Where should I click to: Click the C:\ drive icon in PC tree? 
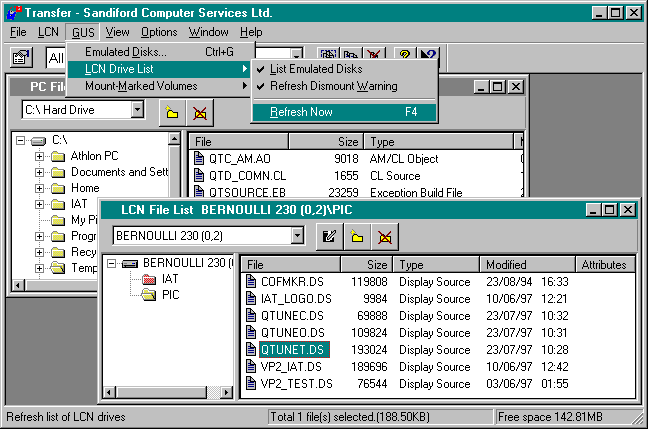tap(38, 141)
